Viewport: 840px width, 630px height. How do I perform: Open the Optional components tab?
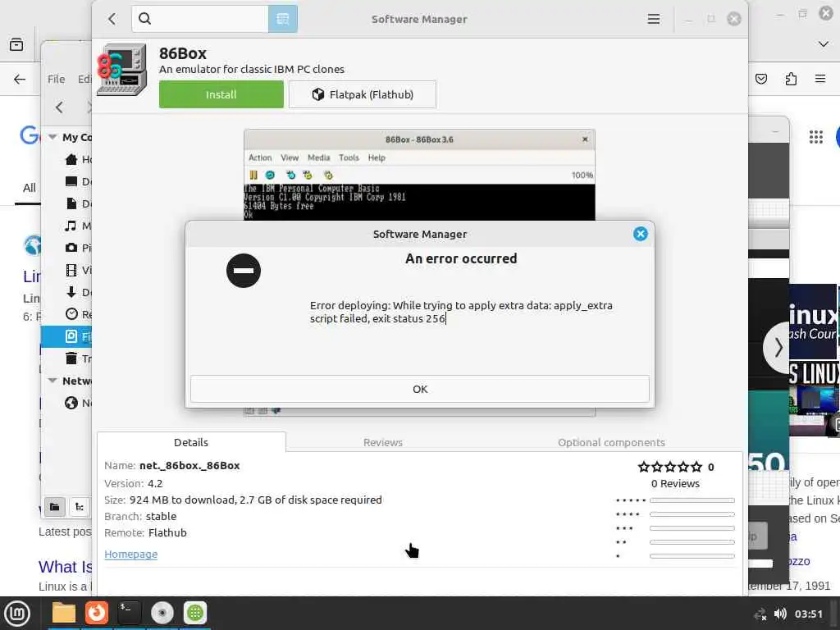click(x=611, y=442)
